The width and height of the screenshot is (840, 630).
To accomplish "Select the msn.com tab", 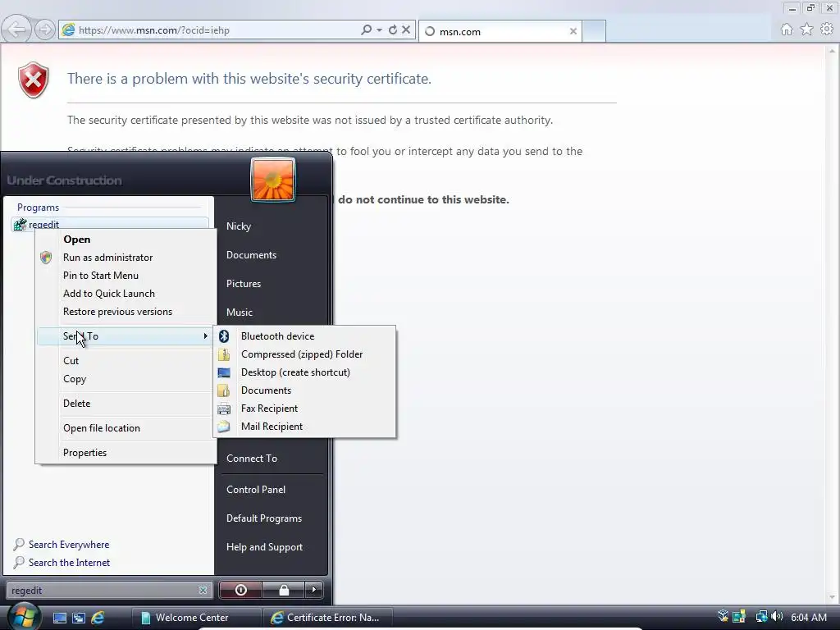I will [500, 32].
